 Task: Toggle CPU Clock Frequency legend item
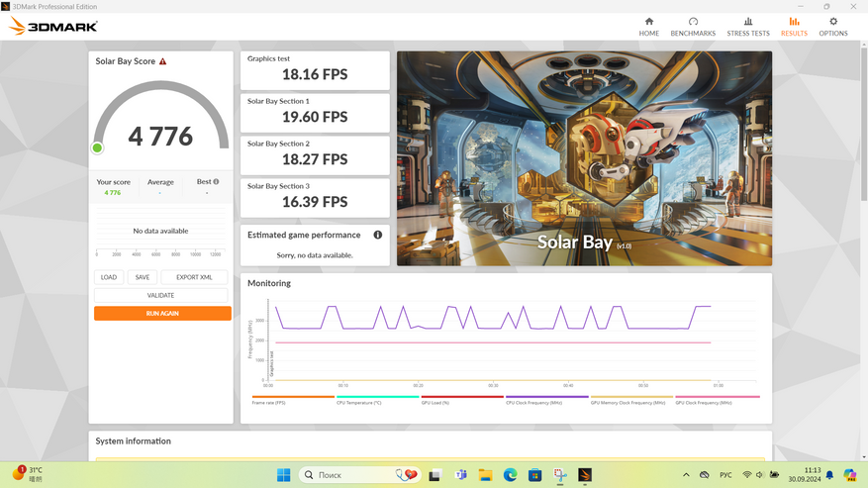coord(547,400)
